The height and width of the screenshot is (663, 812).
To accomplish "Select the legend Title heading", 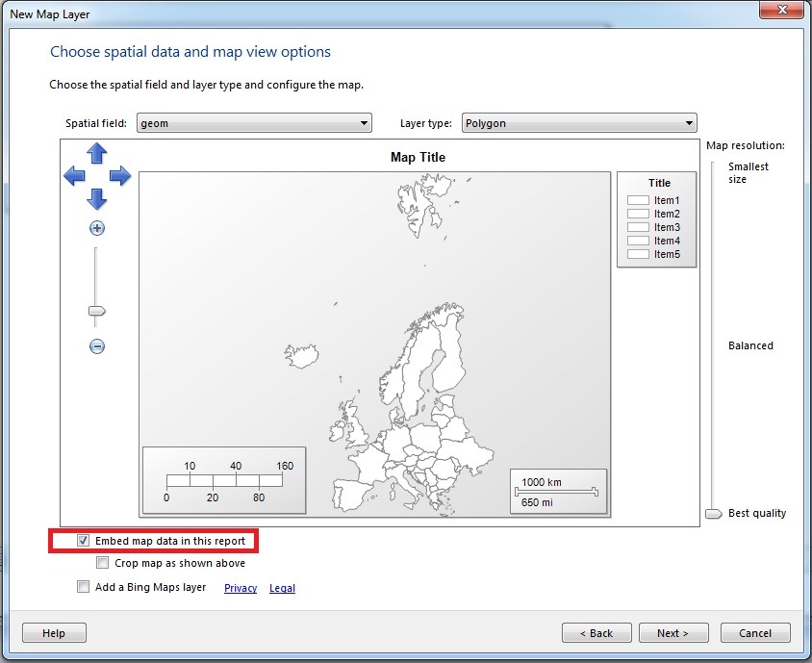I will (x=659, y=183).
